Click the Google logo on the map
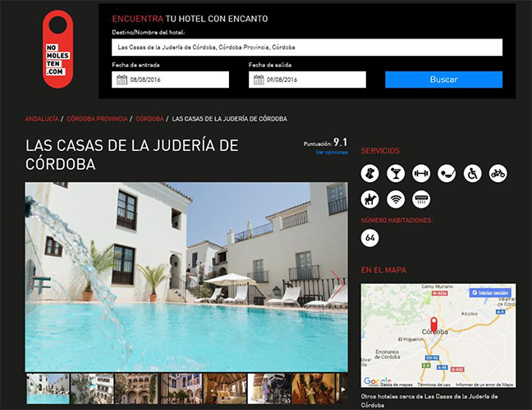 pyautogui.click(x=377, y=381)
